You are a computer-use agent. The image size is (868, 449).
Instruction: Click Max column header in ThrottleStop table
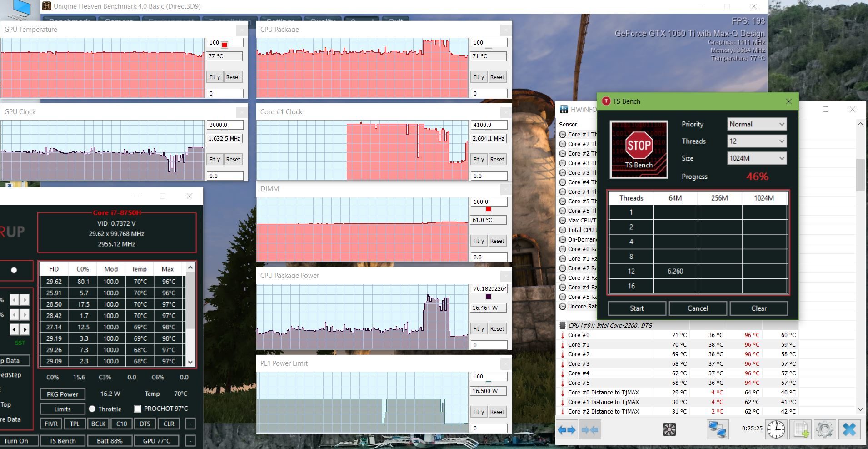[x=168, y=269]
